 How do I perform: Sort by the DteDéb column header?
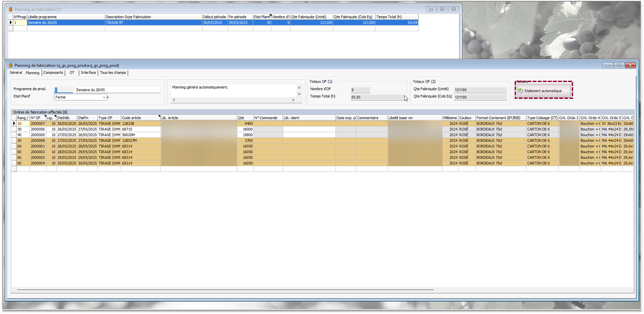tap(66, 118)
